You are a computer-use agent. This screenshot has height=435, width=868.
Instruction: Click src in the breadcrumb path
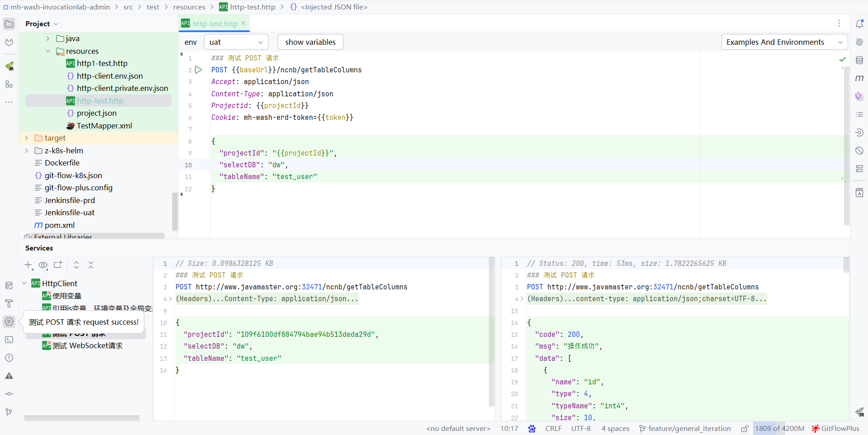click(128, 7)
